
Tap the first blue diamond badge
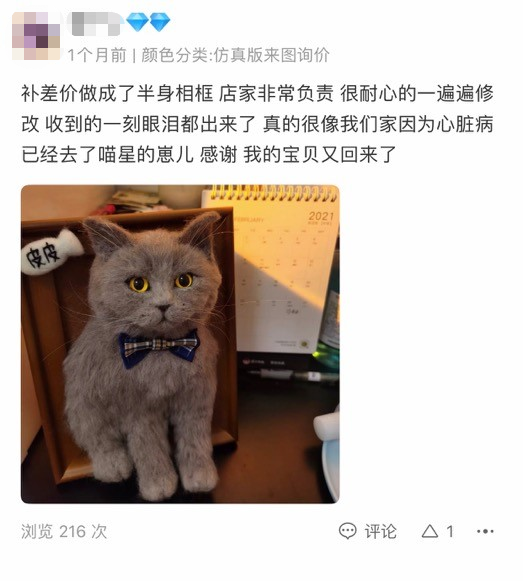click(x=138, y=22)
